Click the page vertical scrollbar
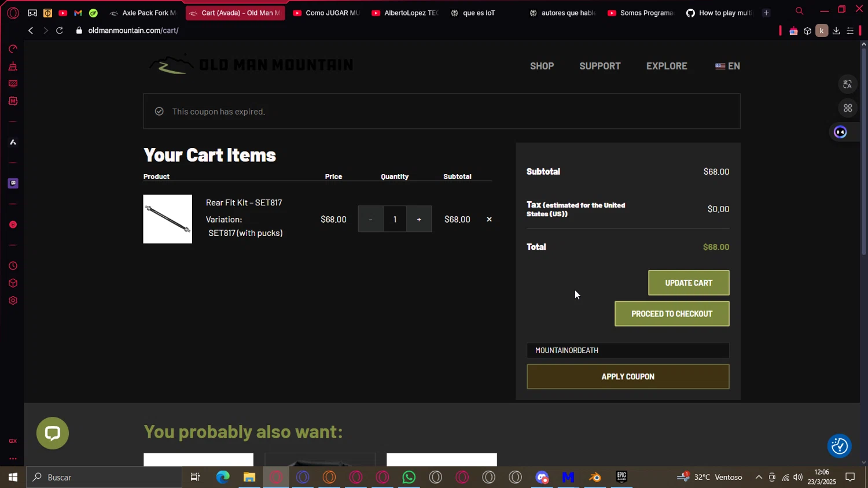 (864, 150)
